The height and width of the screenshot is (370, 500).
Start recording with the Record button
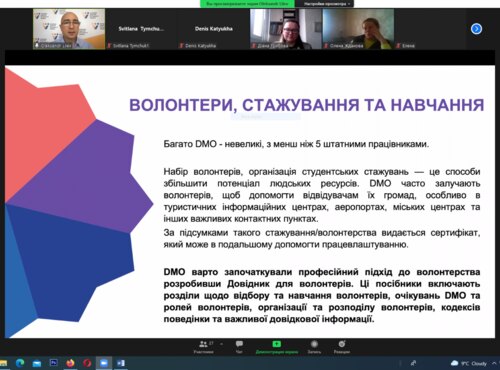coord(314,347)
